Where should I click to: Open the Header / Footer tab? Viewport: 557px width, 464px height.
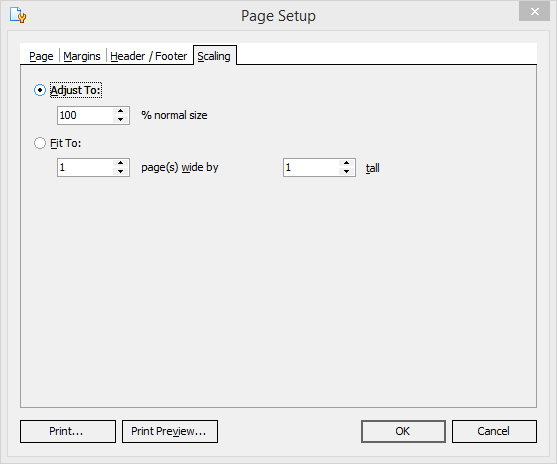pyautogui.click(x=148, y=56)
